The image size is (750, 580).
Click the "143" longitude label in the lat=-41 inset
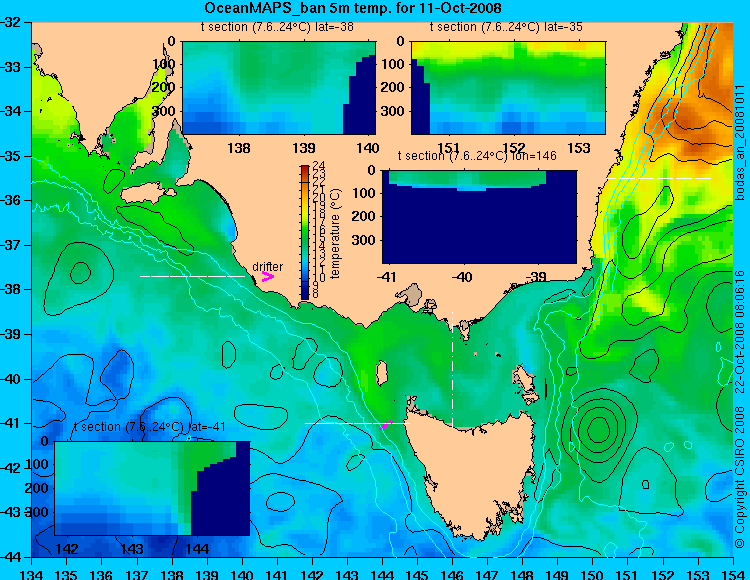[132, 548]
